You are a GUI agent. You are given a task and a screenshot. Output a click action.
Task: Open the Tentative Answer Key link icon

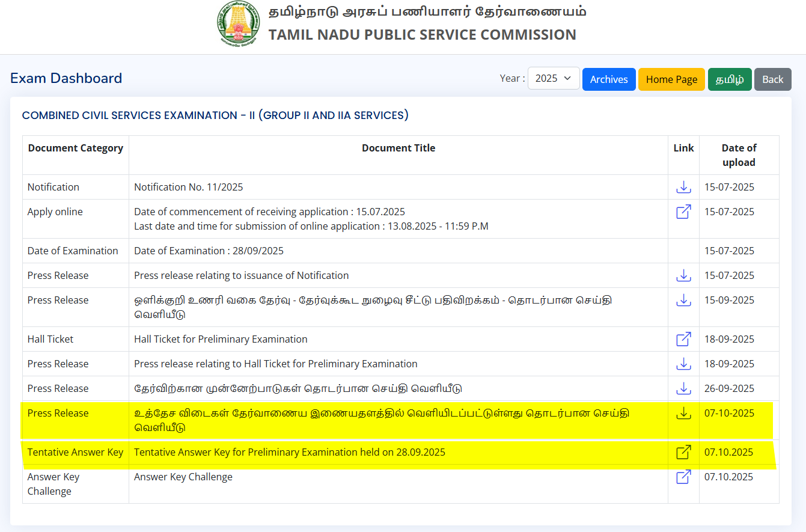(683, 452)
